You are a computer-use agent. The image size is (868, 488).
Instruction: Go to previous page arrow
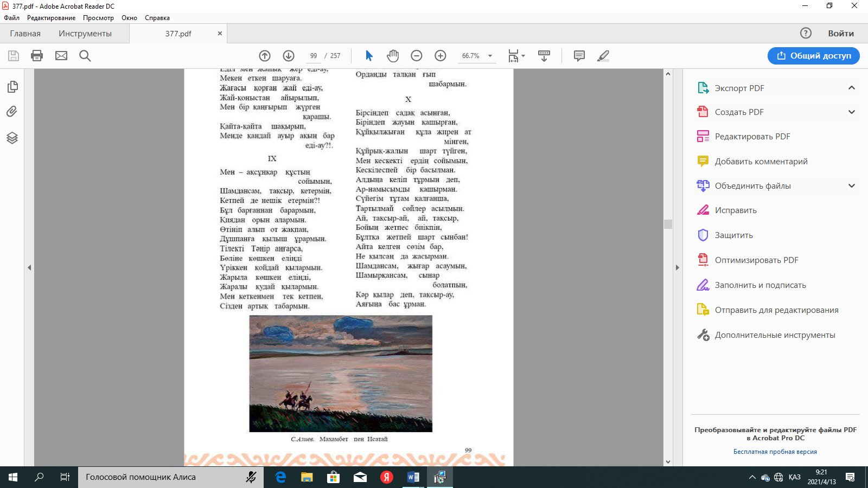[x=265, y=56]
